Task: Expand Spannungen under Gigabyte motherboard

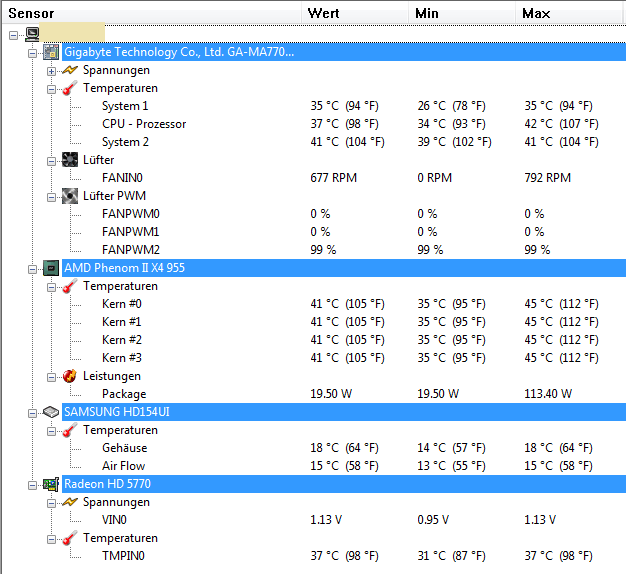Action: [x=51, y=71]
